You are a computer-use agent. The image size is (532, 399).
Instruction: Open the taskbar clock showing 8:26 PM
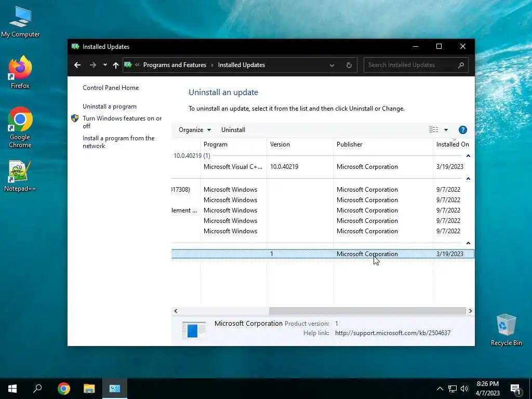click(x=487, y=389)
